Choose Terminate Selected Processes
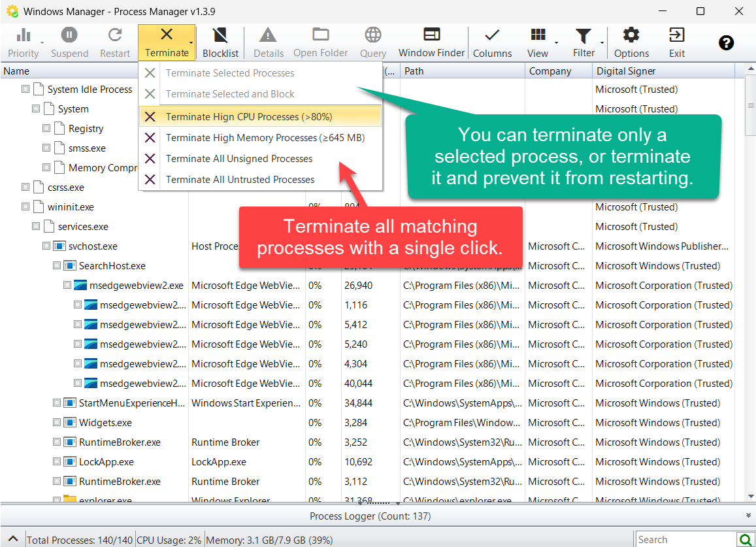The image size is (756, 547). tap(261, 73)
